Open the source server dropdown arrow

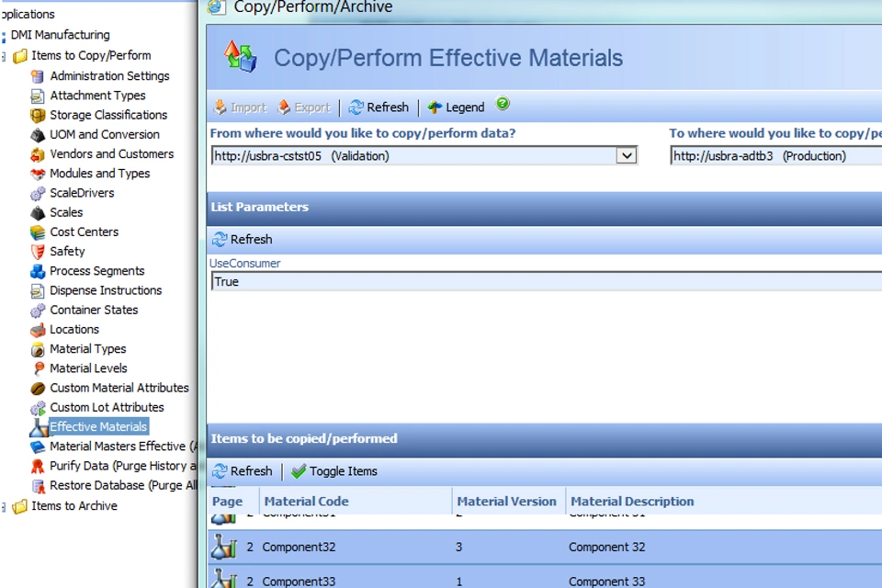pos(626,155)
